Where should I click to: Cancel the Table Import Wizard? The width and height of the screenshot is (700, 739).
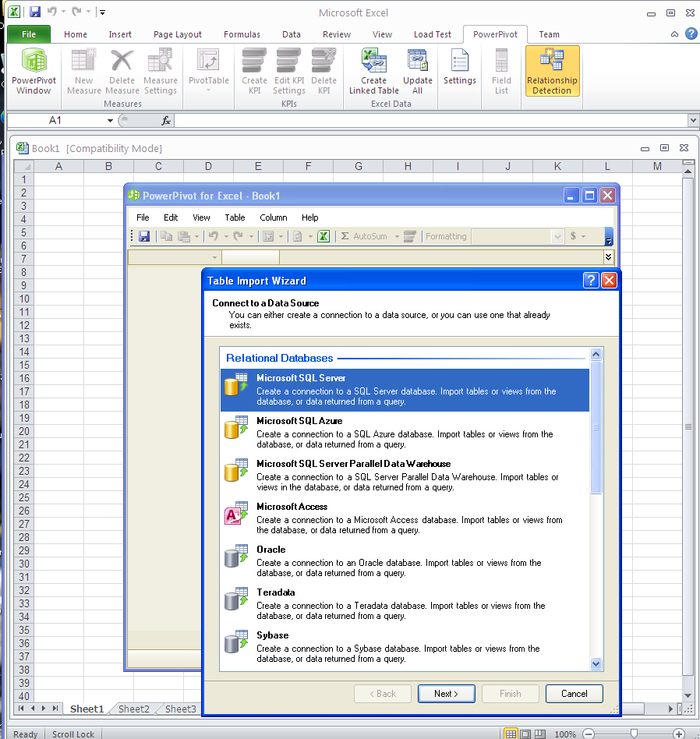[x=574, y=693]
